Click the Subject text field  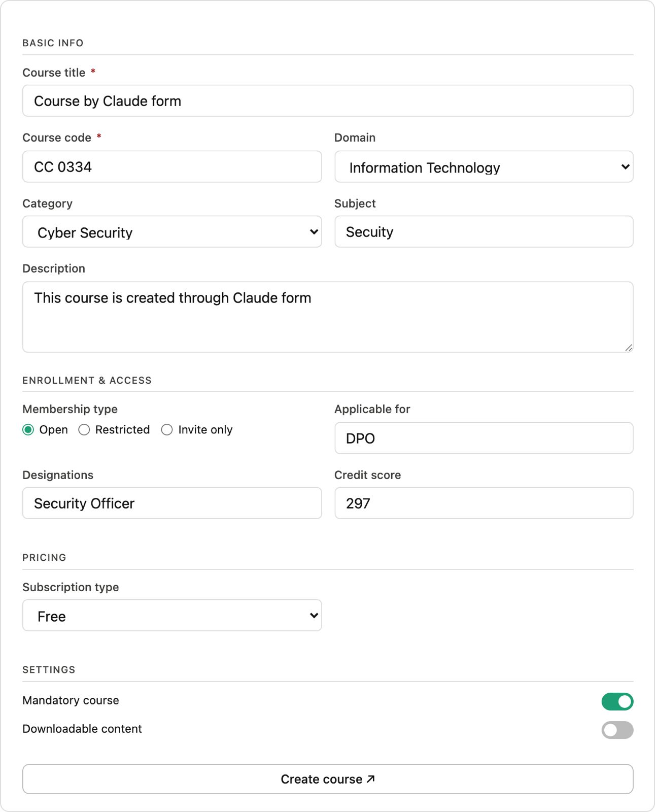point(484,231)
